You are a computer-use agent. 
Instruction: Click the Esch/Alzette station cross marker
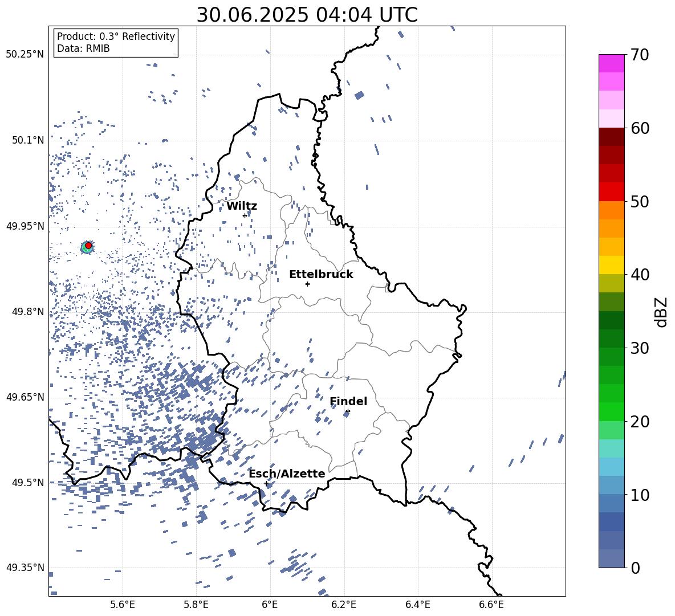pyautogui.click(x=266, y=483)
